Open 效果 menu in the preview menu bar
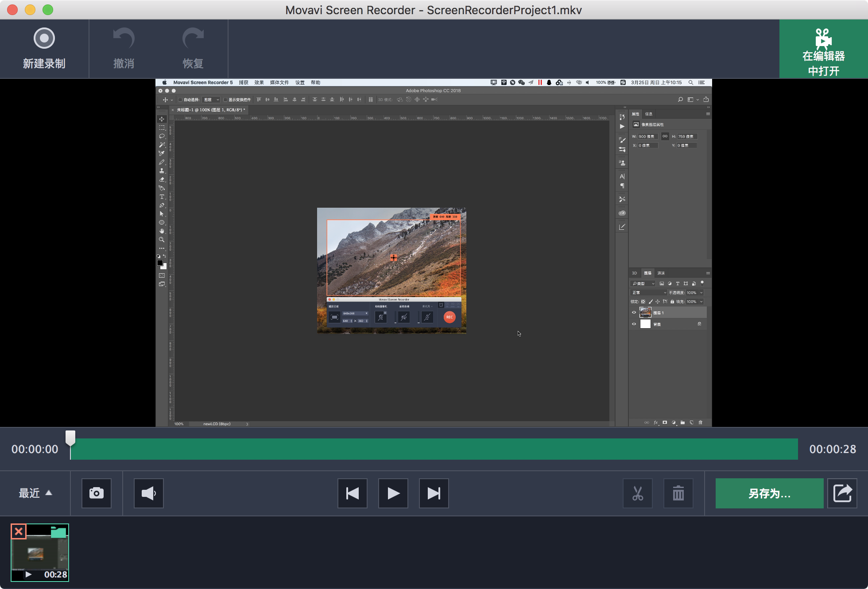Screen dimensions: 868x589 click(x=259, y=82)
